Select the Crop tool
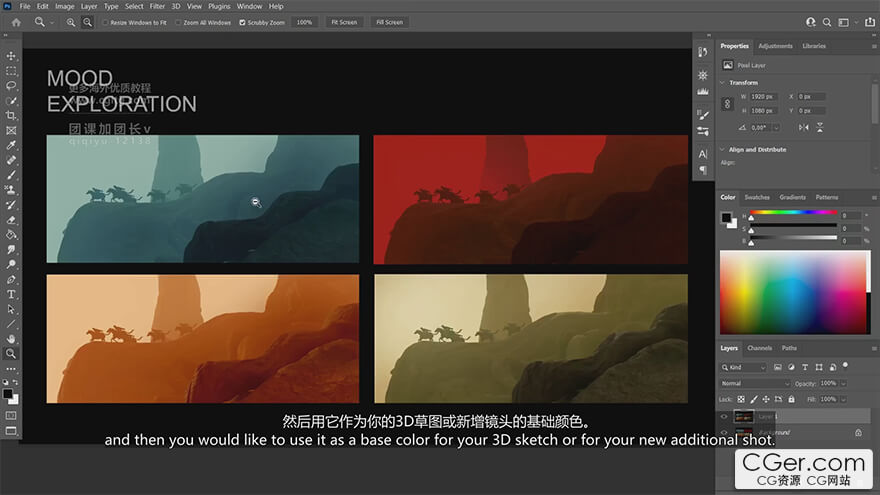 (12, 116)
